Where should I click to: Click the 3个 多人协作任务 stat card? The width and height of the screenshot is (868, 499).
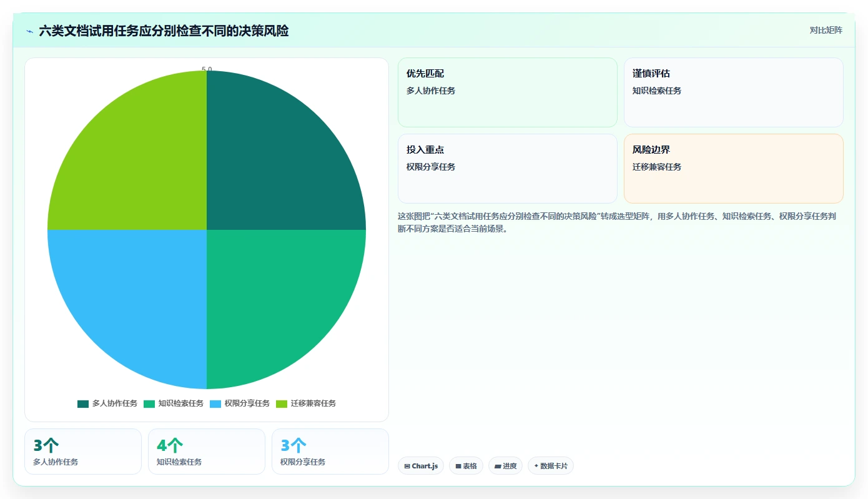[x=83, y=452]
